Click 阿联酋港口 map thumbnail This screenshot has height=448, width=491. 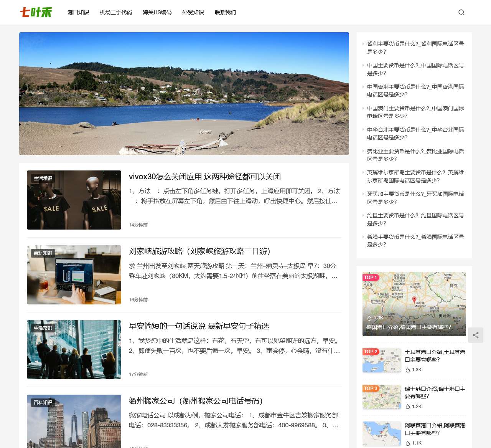(382, 434)
